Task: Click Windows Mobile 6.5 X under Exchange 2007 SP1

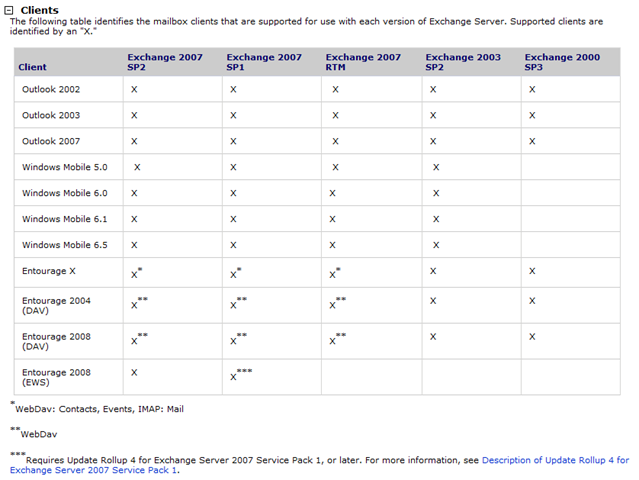Action: [233, 245]
